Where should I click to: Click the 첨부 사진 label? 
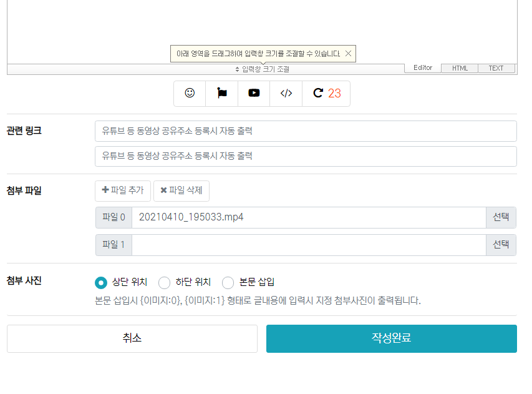point(24,280)
